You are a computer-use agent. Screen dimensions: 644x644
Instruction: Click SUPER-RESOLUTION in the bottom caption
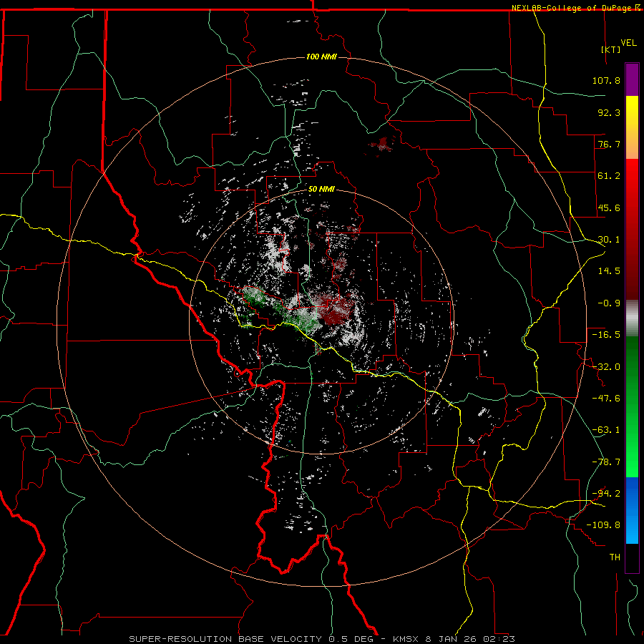coord(180,639)
